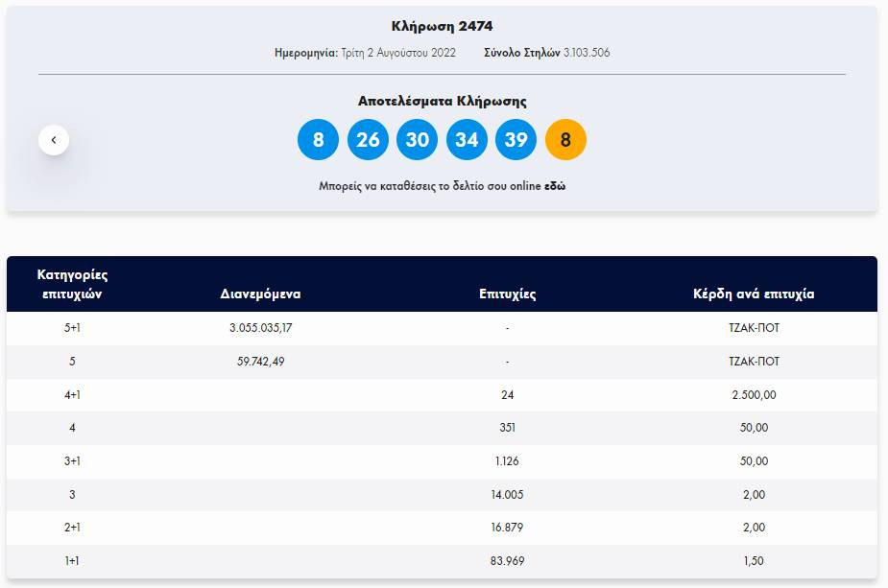Image resolution: width=888 pixels, height=588 pixels.
Task: Click the 3.055.035,17 distributed amount
Action: point(260,328)
